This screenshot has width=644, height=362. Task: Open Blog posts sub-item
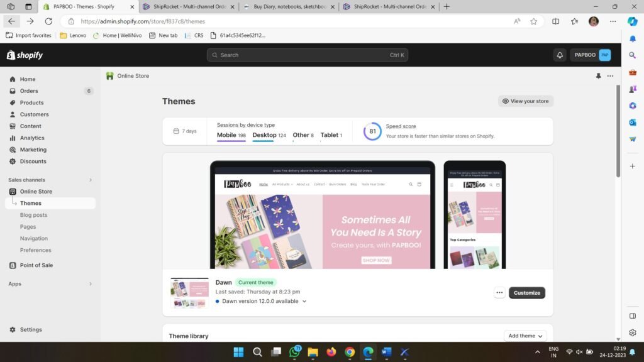[x=34, y=215]
